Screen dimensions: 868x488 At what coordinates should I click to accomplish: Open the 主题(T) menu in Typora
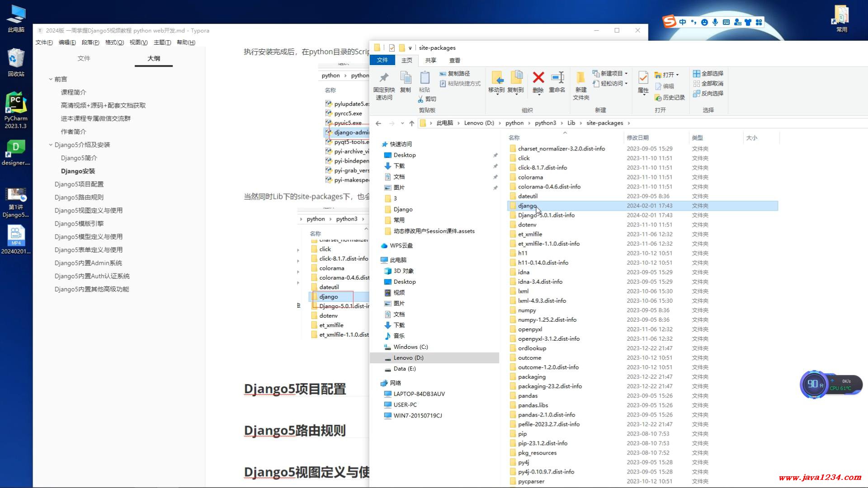162,42
